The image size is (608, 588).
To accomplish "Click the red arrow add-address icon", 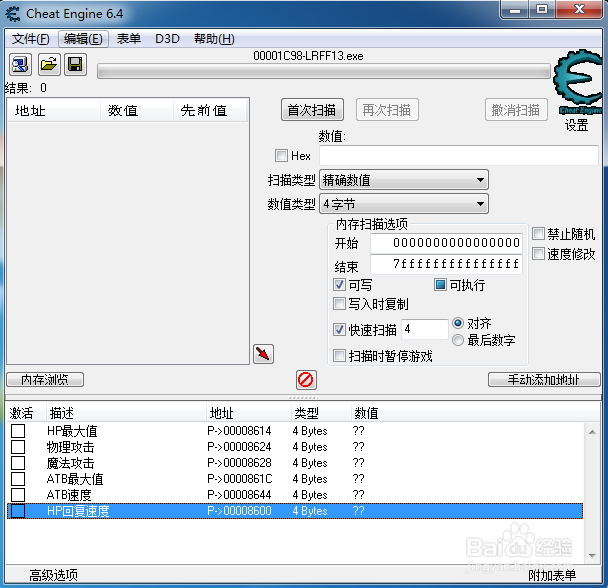I will 263,354.
